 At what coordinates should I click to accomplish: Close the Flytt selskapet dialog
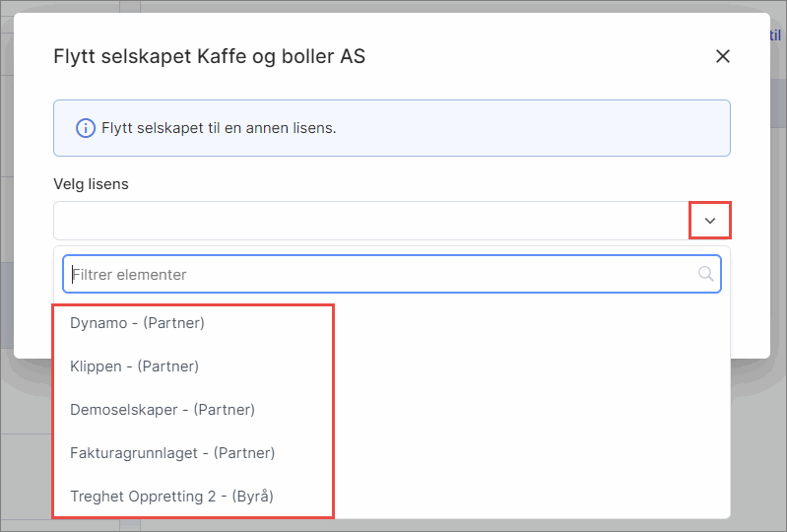point(723,56)
